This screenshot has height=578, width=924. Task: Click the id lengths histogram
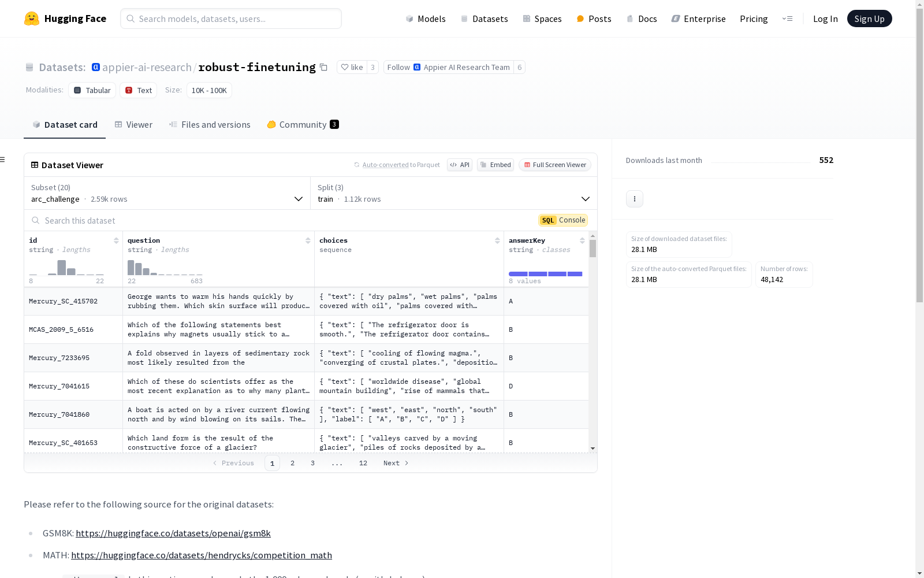(x=66, y=268)
